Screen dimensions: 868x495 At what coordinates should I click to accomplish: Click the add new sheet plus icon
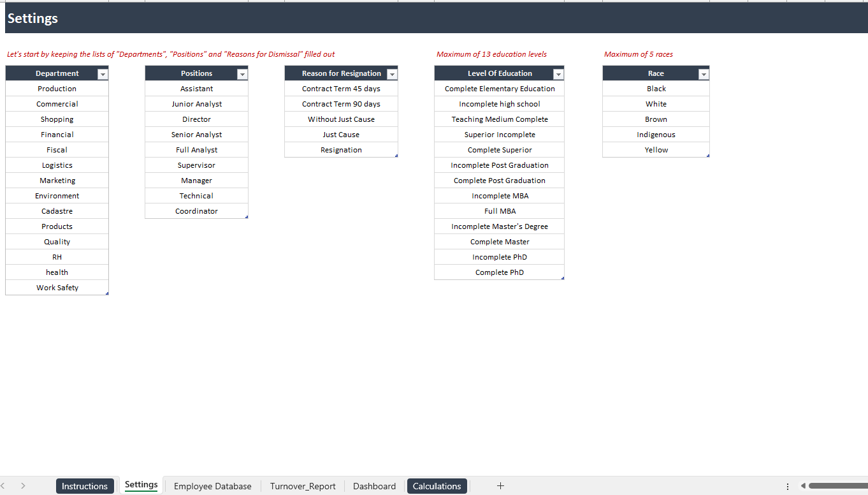(500, 485)
